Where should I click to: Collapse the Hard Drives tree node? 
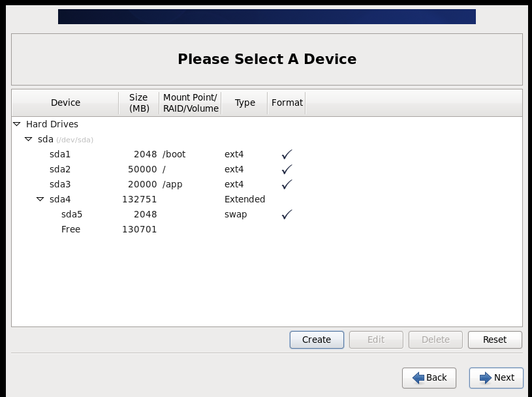[16, 124]
